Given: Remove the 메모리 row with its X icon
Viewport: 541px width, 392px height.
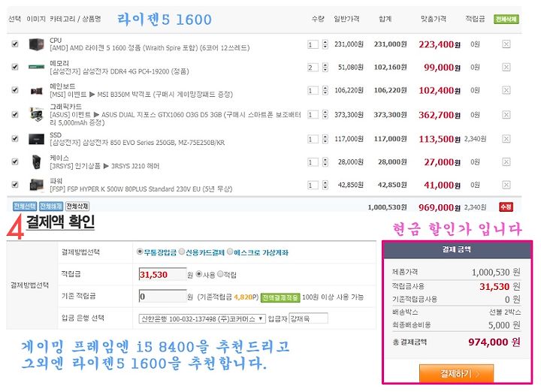Looking at the screenshot, I should tap(506, 67).
